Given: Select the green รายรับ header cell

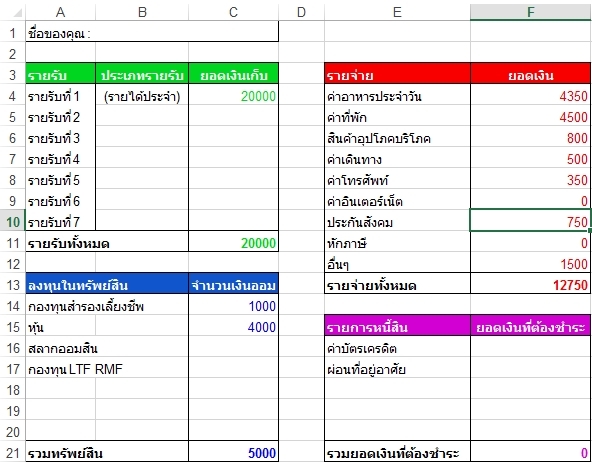Looking at the screenshot, I should point(60,75).
